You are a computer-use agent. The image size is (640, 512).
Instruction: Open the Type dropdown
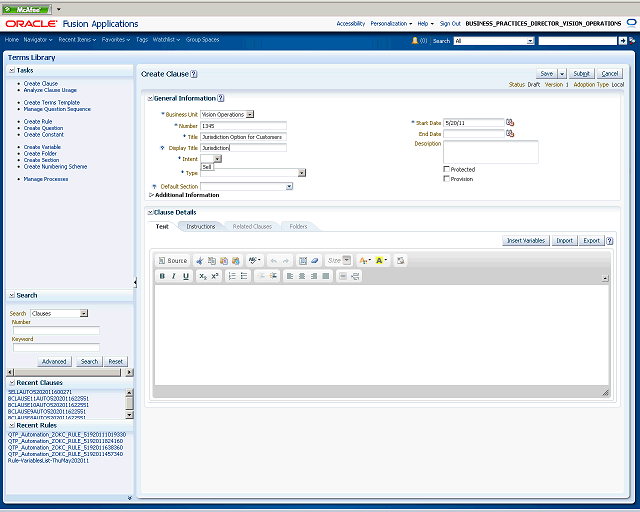(x=302, y=173)
